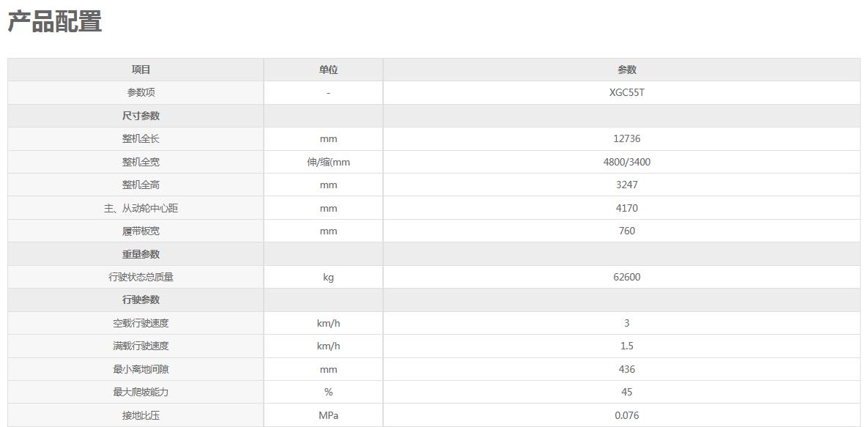
Task: Select the 整机全长 row label
Action: [x=141, y=139]
